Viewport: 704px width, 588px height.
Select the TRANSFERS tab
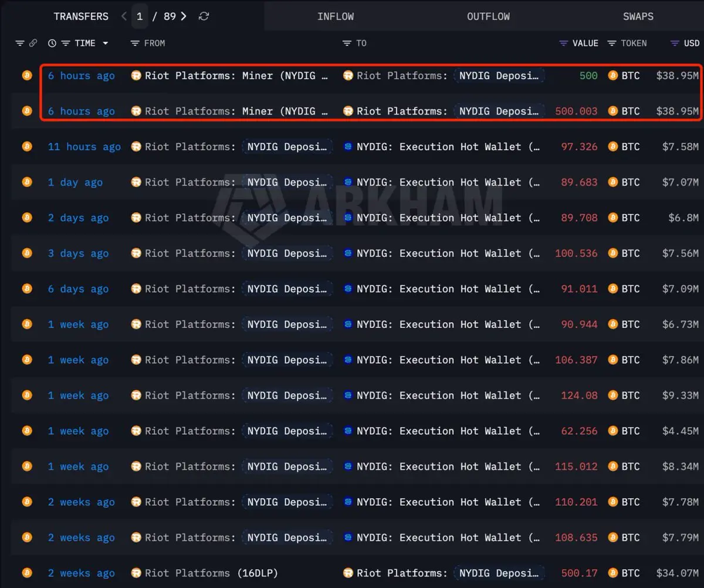pyautogui.click(x=81, y=16)
